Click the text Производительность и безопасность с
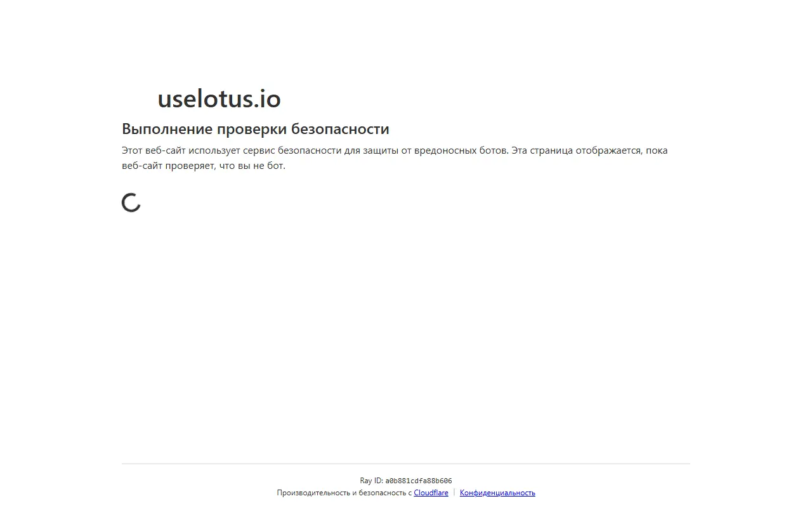 [344, 493]
